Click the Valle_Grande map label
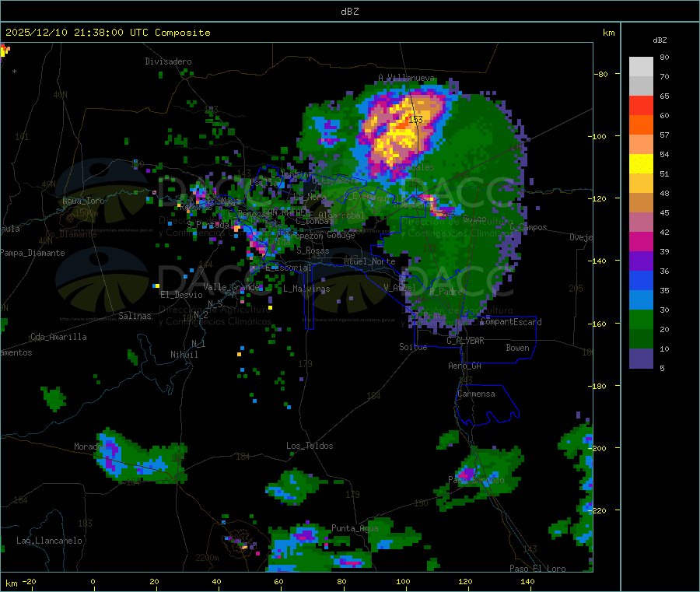 231,287
